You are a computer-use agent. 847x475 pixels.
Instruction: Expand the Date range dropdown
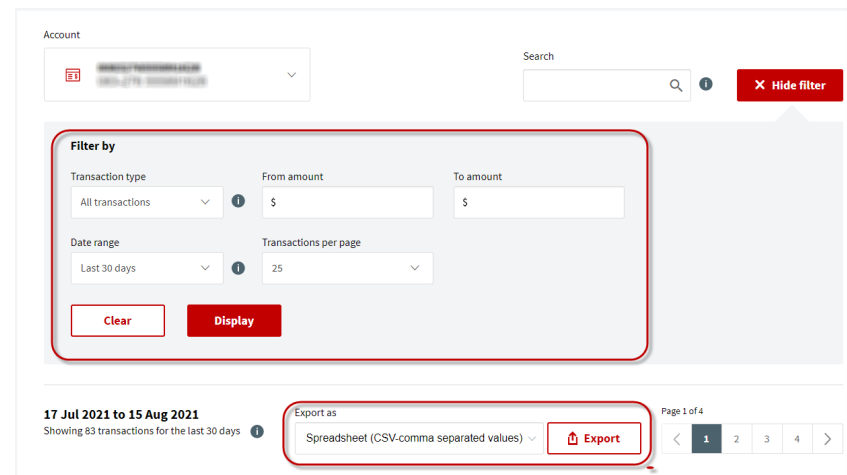[147, 268]
